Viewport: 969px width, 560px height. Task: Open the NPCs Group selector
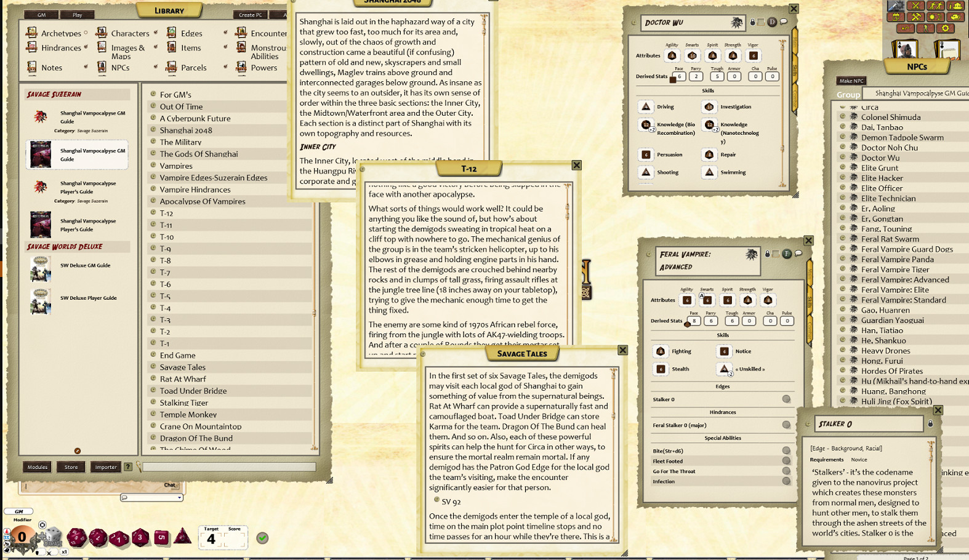click(915, 94)
